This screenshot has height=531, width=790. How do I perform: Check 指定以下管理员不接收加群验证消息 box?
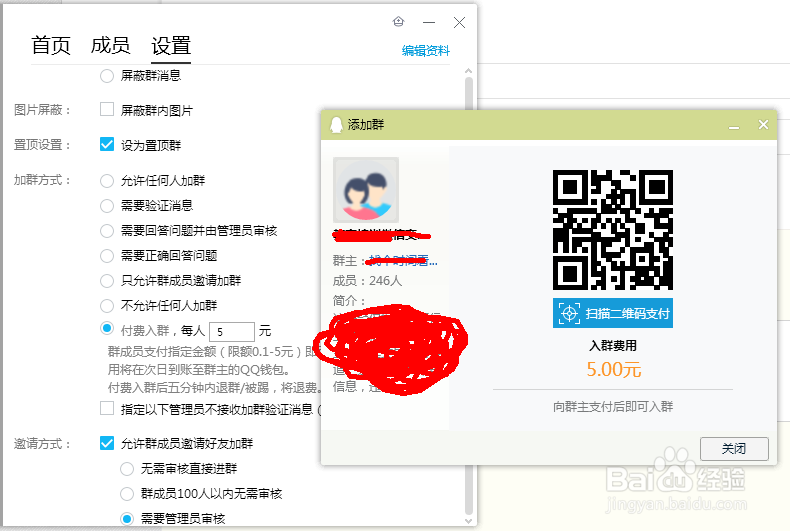(106, 408)
